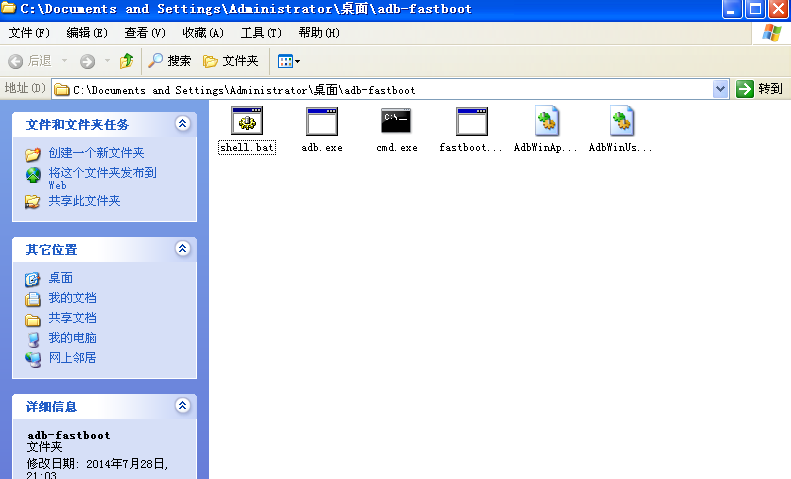Select the cmd.exe file icon

click(x=396, y=122)
